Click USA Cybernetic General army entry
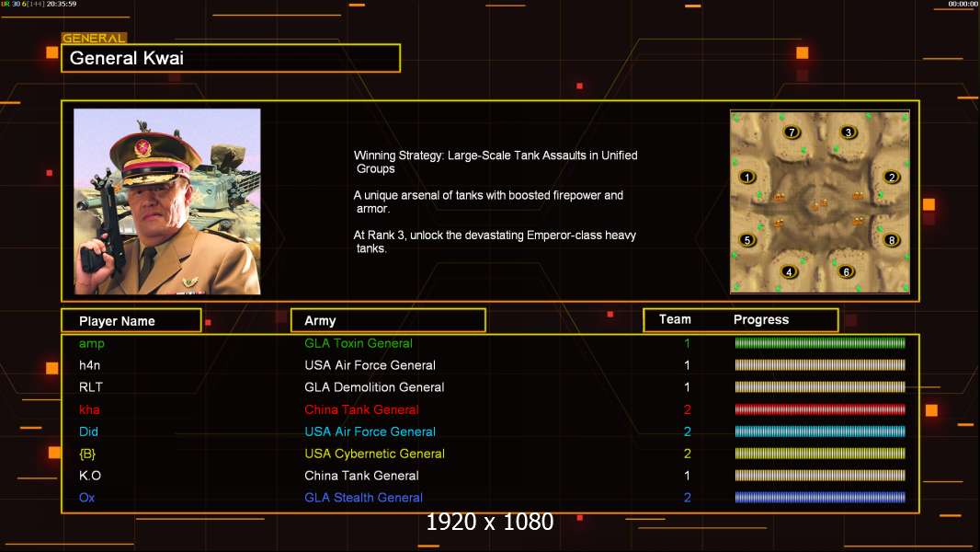Screen dimensions: 980x552 tap(374, 454)
